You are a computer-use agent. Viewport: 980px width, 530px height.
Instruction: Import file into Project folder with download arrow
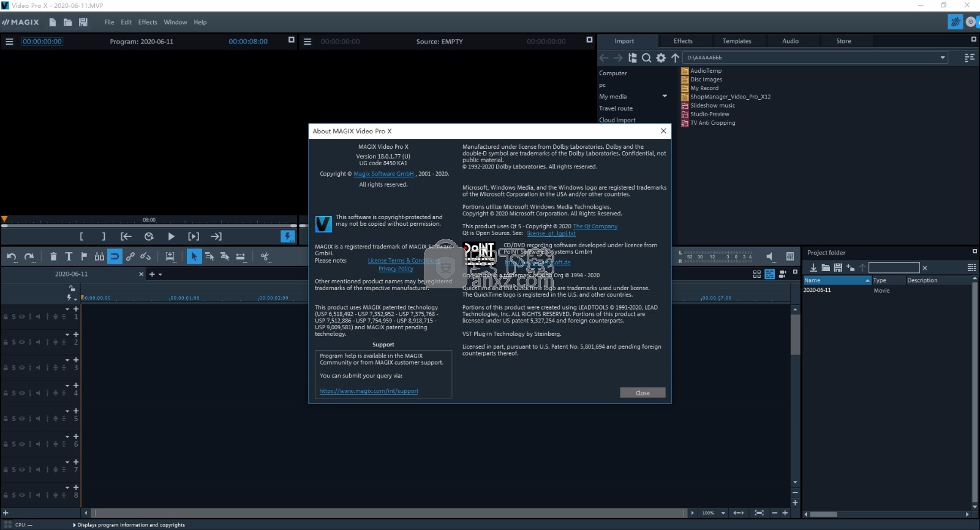813,267
